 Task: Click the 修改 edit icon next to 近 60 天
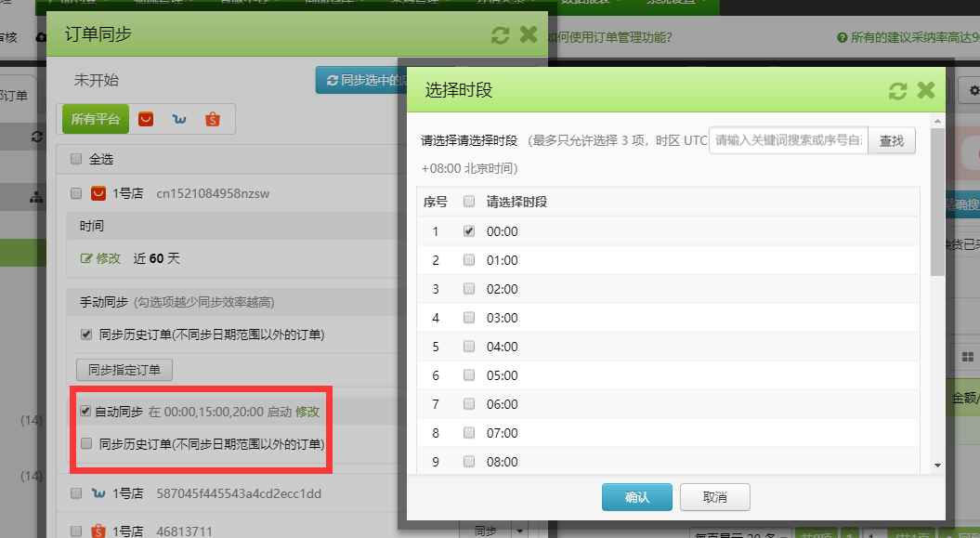point(86,258)
